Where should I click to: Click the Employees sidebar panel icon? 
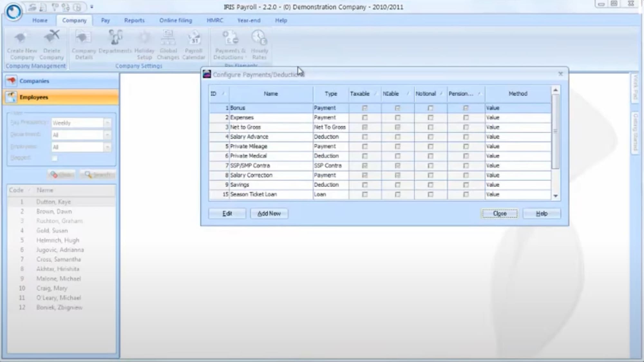click(x=11, y=97)
